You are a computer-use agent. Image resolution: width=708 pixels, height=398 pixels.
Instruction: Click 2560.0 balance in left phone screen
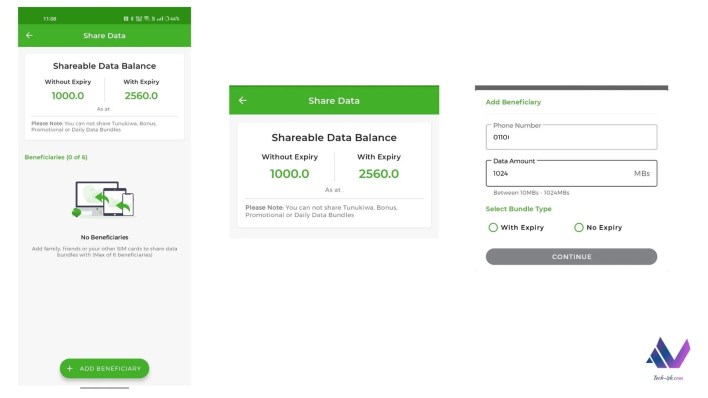click(x=141, y=96)
